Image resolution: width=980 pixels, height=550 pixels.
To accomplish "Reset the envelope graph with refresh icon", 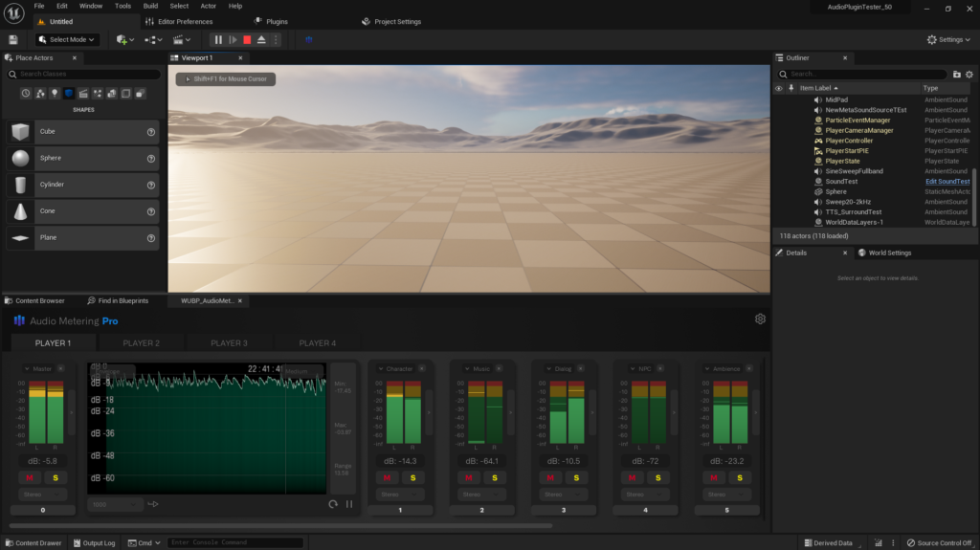I will click(x=333, y=504).
